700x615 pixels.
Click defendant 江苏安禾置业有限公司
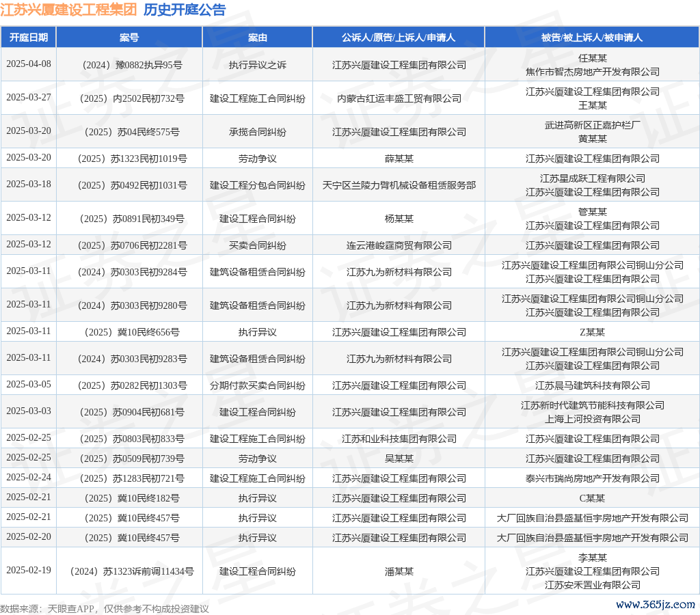pos(593,585)
